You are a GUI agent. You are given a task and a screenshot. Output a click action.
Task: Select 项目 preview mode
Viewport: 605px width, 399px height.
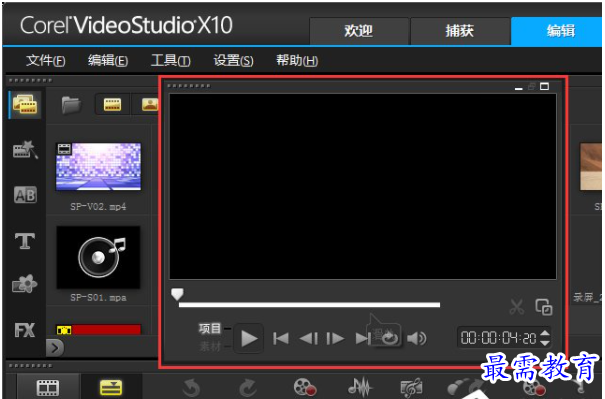(210, 328)
